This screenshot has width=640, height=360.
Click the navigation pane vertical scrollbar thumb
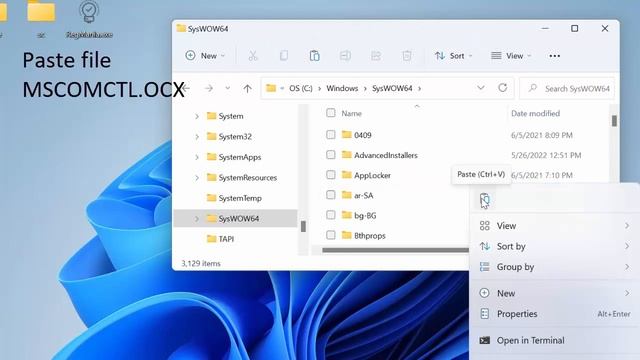pyautogui.click(x=303, y=226)
